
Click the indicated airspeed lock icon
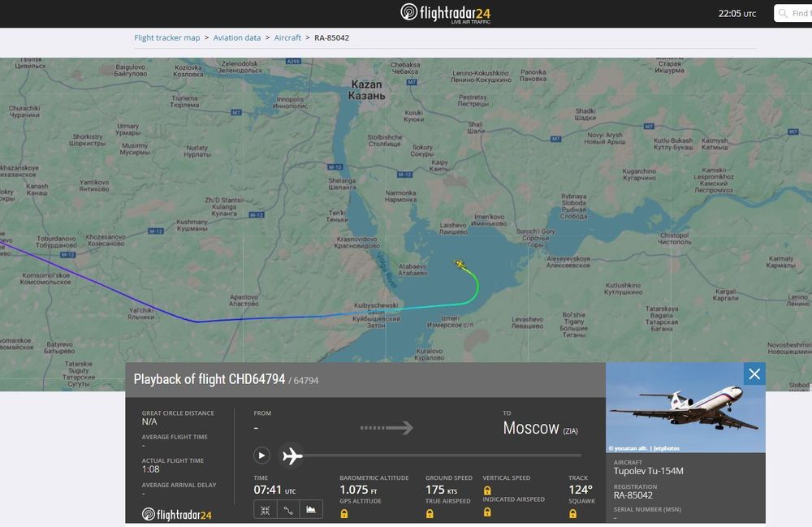point(487,512)
